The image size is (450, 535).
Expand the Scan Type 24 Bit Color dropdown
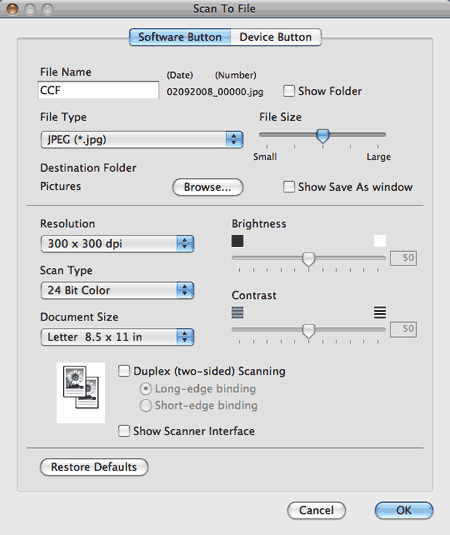[x=117, y=290]
